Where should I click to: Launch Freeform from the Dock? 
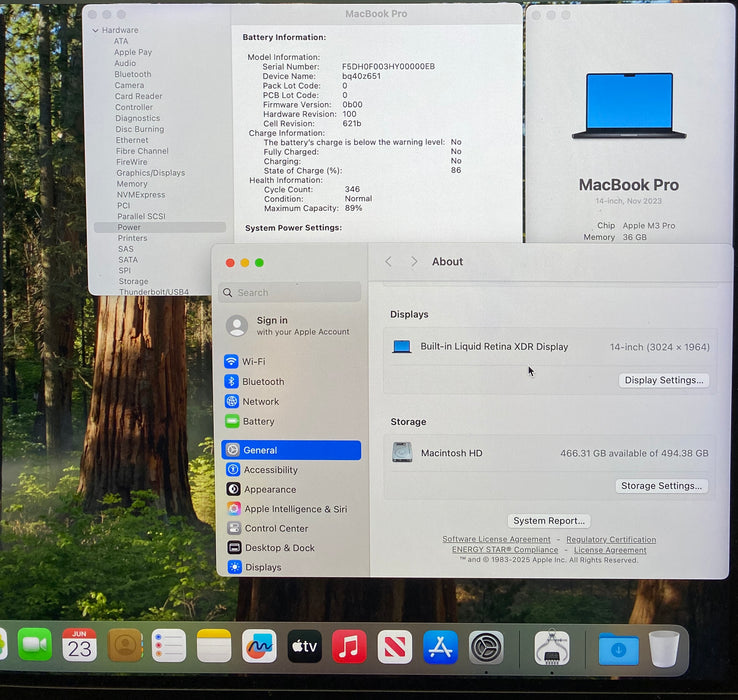259,646
